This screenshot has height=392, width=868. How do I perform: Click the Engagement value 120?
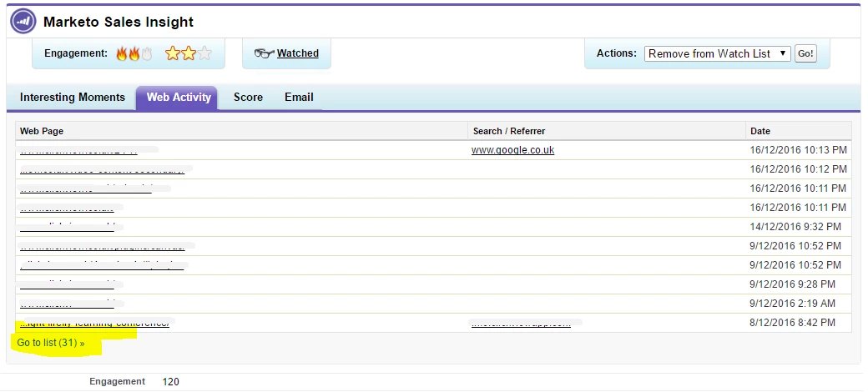pos(170,382)
